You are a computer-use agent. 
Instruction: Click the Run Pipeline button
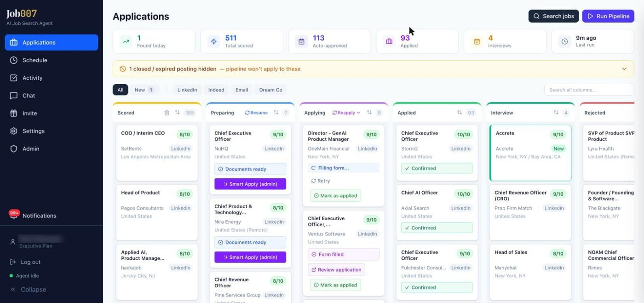[x=608, y=16]
